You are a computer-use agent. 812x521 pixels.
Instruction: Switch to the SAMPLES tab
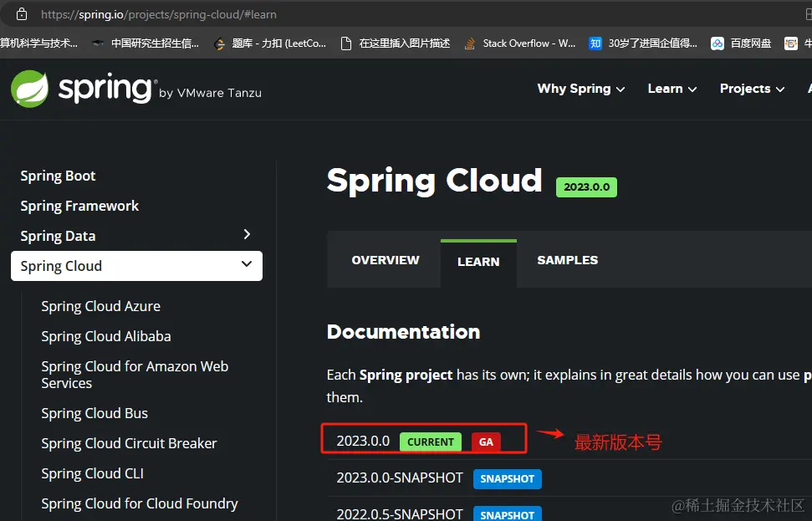click(568, 260)
